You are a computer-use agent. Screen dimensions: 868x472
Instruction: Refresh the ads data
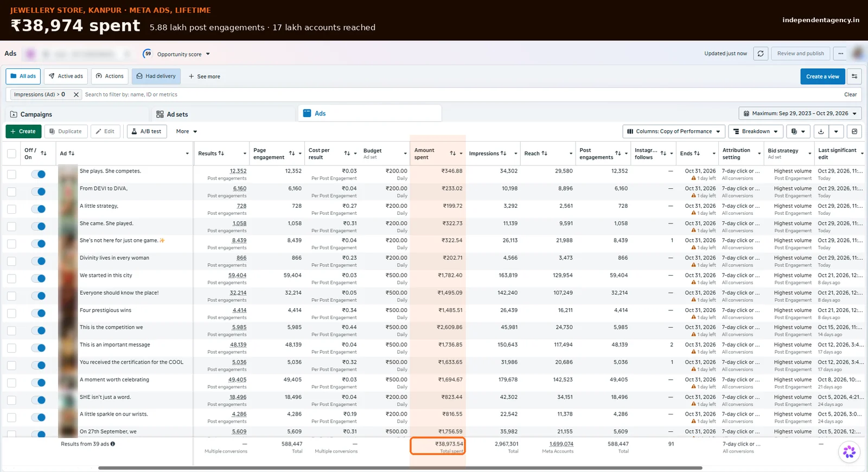(761, 54)
